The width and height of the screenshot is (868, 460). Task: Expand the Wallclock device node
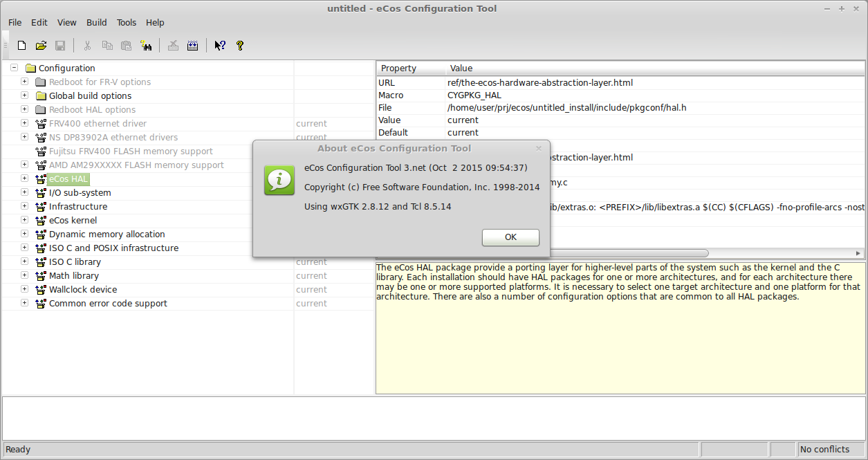[25, 289]
